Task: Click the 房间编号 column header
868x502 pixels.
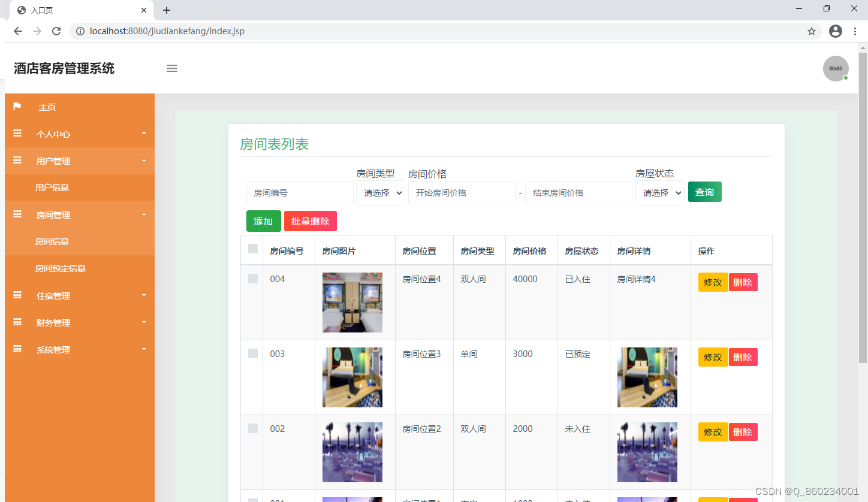Action: pos(287,251)
